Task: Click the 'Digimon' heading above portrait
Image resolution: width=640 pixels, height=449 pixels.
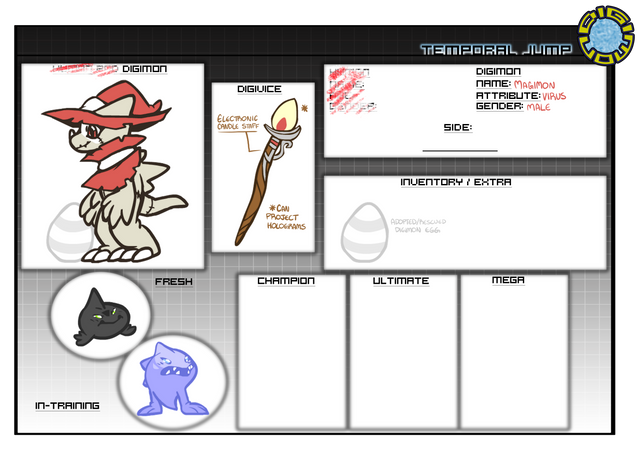Action: click(144, 69)
